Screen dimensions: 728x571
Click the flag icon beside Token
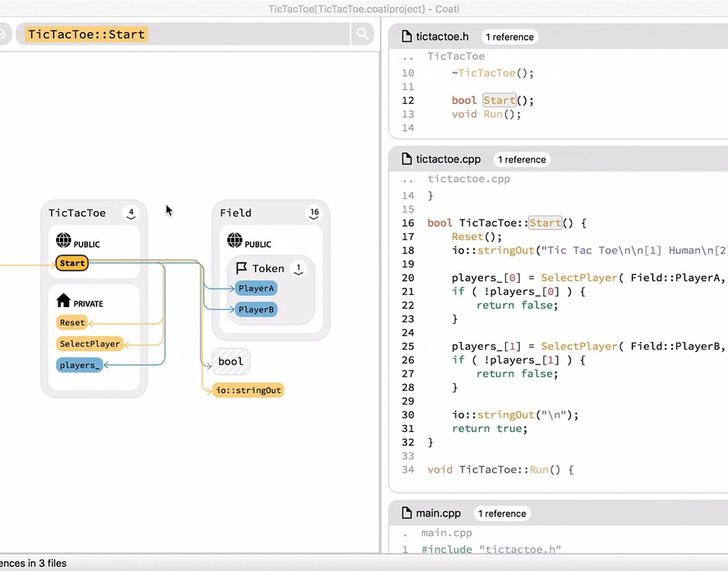coord(242,268)
